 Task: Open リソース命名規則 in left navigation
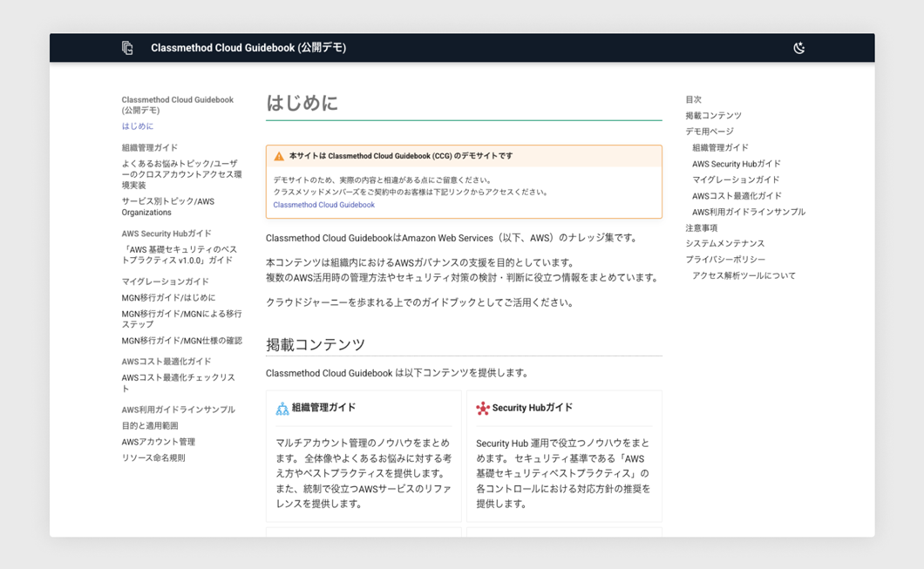[x=153, y=458]
